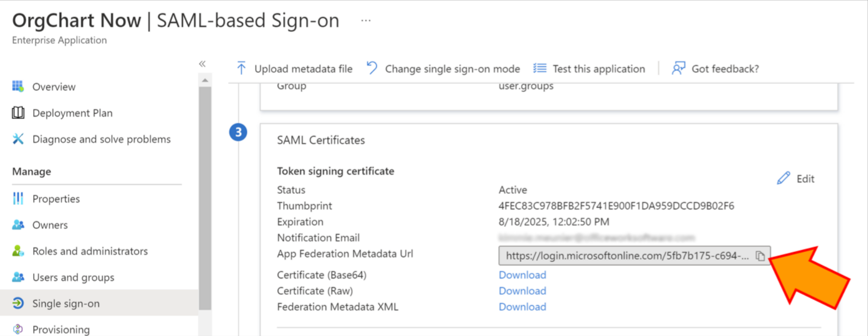
Task: Click the Provisioning icon
Action: (x=18, y=329)
